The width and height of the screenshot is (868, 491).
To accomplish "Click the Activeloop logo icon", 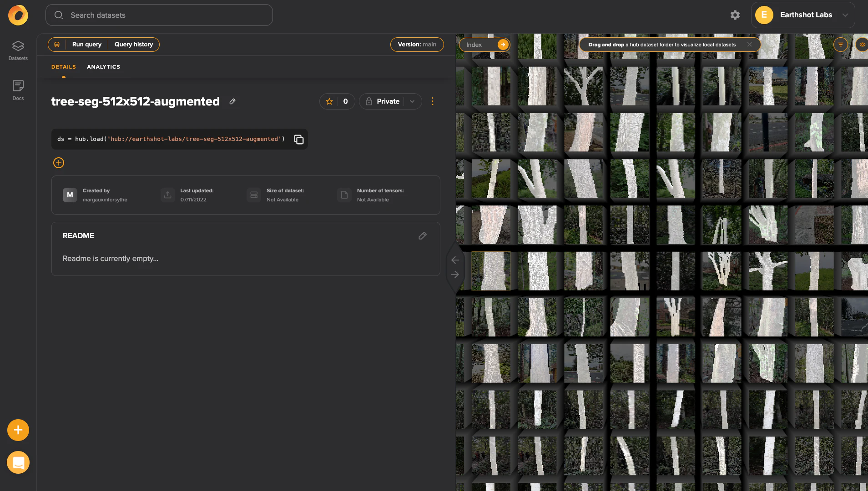I will pyautogui.click(x=18, y=15).
